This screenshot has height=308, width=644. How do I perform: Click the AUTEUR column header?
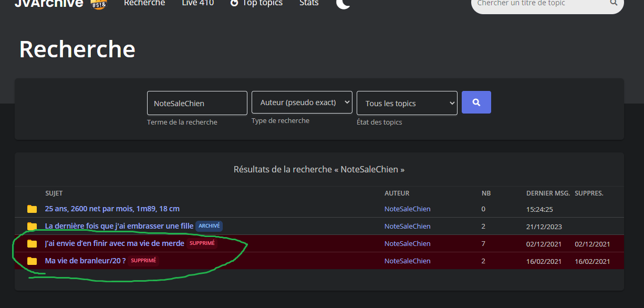[397, 193]
